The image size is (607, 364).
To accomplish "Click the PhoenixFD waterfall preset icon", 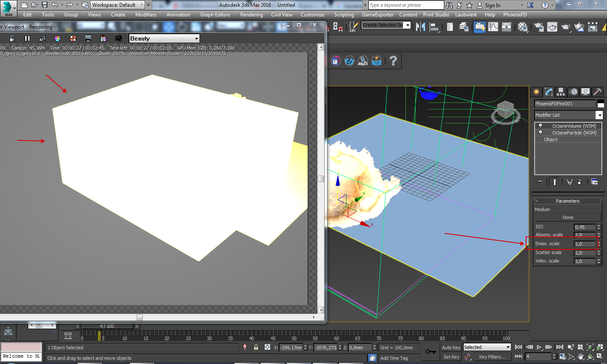I will (x=363, y=61).
